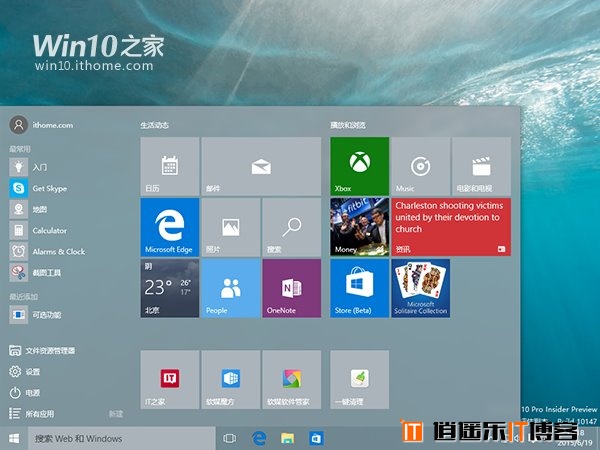Open 地图 maps app in list
Viewport: 600px width, 450px height.
point(28,209)
